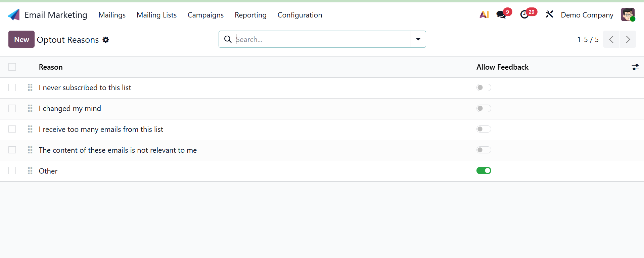The height and width of the screenshot is (258, 644).
Task: Click the Optout Reasons breadcrumb title
Action: [68, 40]
